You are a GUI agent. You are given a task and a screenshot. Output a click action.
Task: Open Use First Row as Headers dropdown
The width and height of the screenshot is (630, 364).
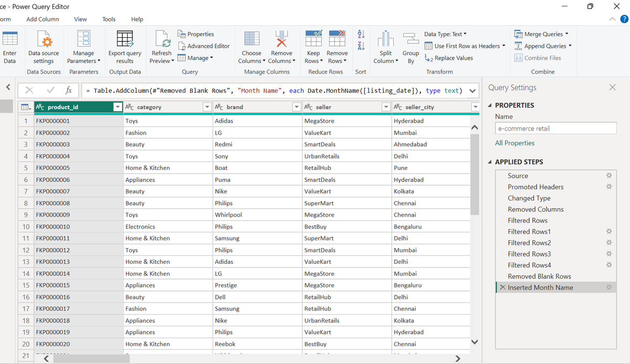465,46
